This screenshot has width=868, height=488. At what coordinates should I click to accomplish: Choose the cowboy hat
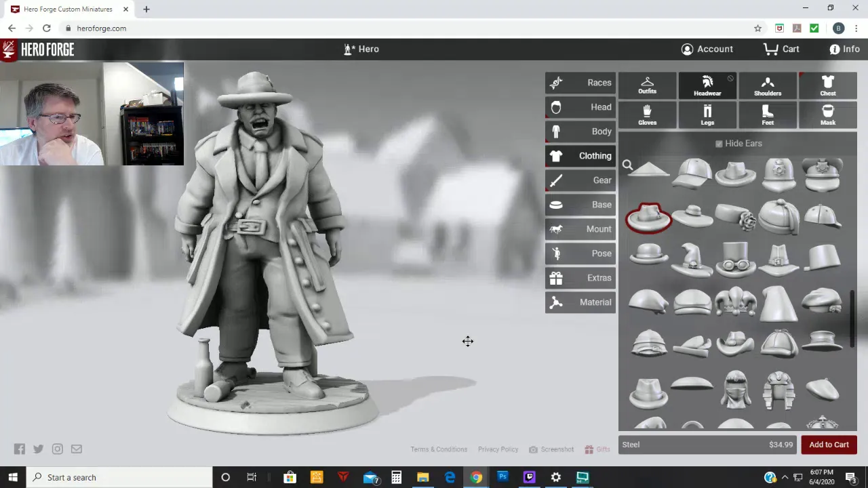tap(736, 343)
